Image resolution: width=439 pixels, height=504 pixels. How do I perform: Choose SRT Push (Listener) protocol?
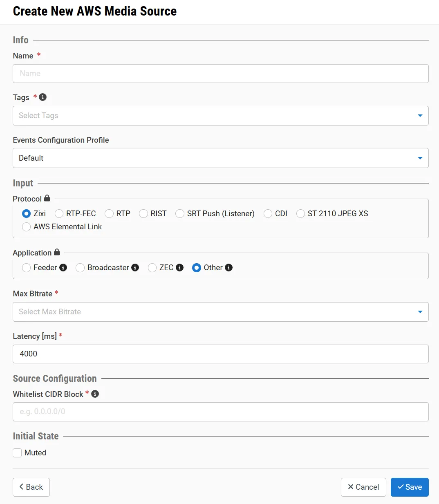point(180,214)
